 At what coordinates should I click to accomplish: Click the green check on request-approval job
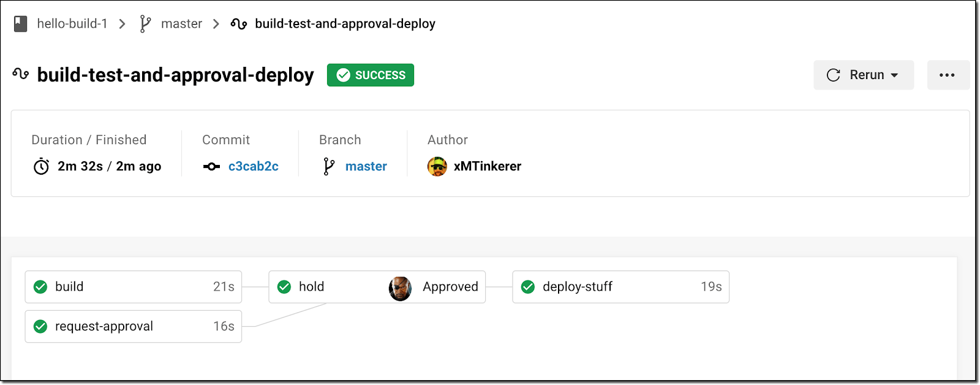click(40, 326)
